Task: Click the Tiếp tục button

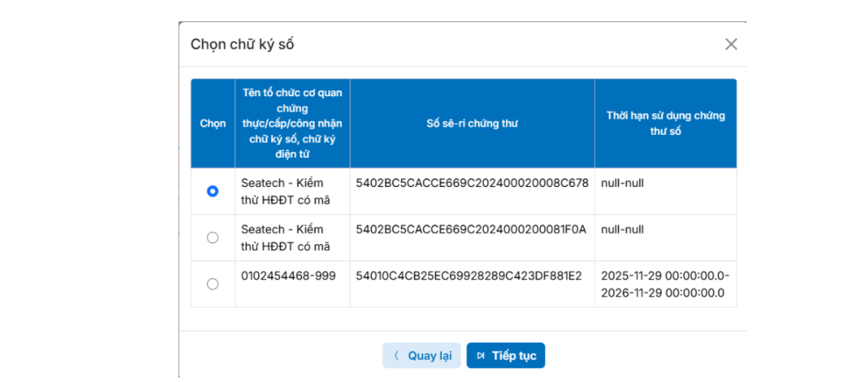Action: 506,355
